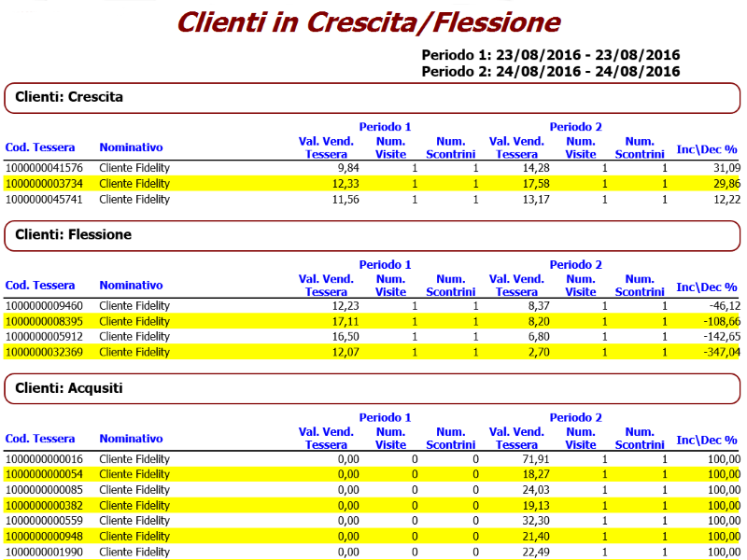Click Nominativo column header in Flessione section
The width and height of the screenshot is (747, 560).
[131, 286]
